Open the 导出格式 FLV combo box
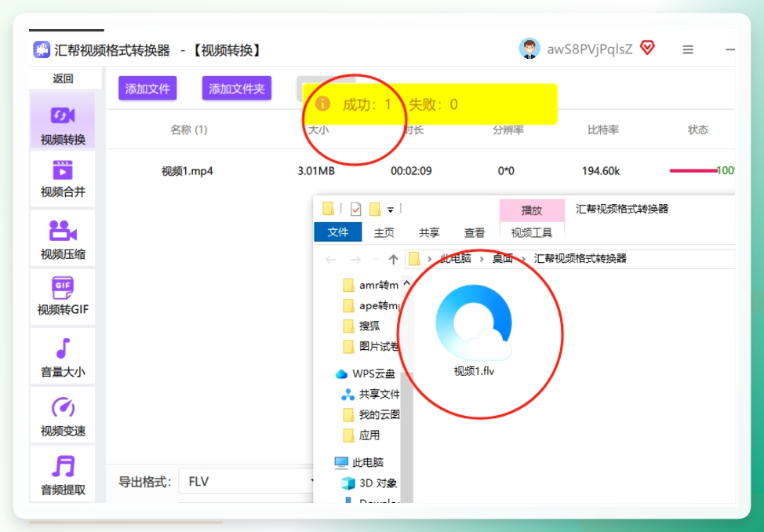This screenshot has width=764, height=532. coord(246,482)
